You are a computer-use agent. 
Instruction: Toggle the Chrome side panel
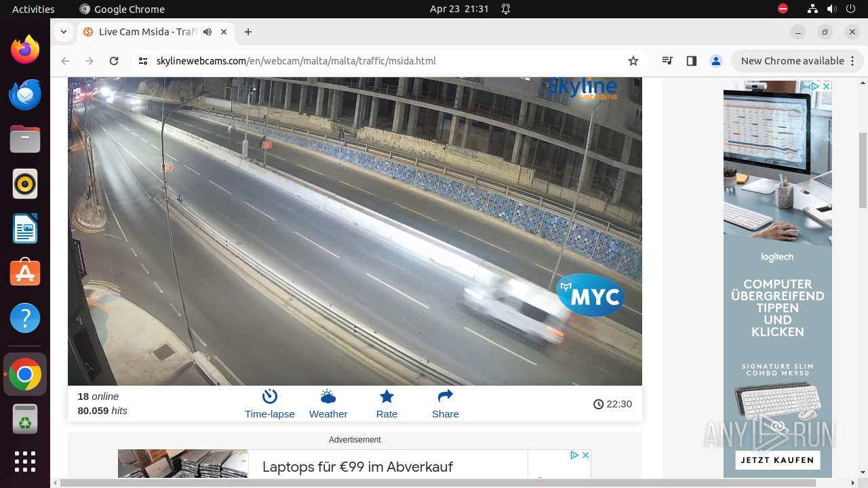692,61
